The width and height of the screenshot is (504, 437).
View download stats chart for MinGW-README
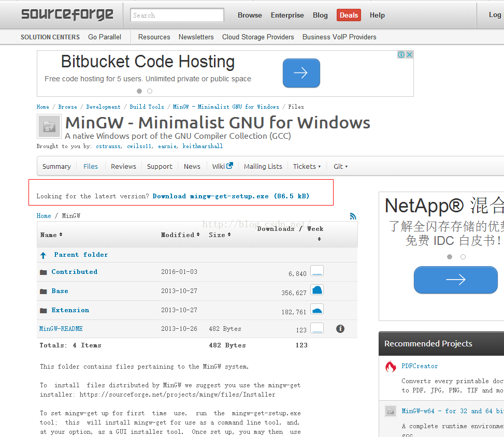[x=317, y=328]
